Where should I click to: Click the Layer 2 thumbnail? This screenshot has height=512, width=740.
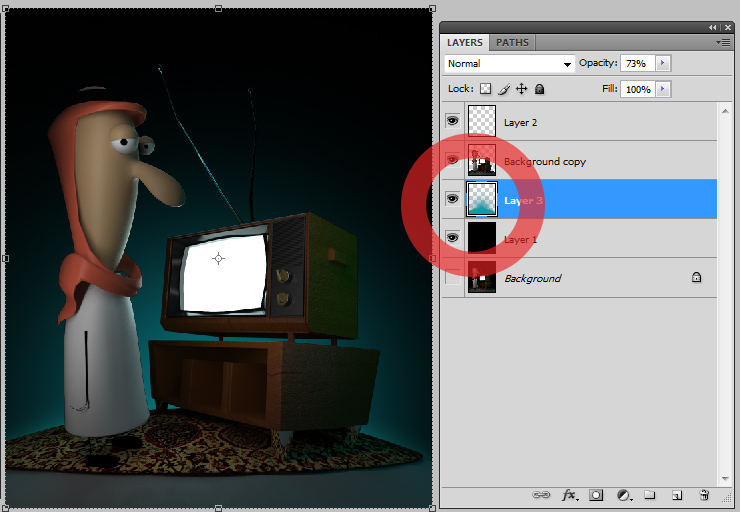click(482, 121)
